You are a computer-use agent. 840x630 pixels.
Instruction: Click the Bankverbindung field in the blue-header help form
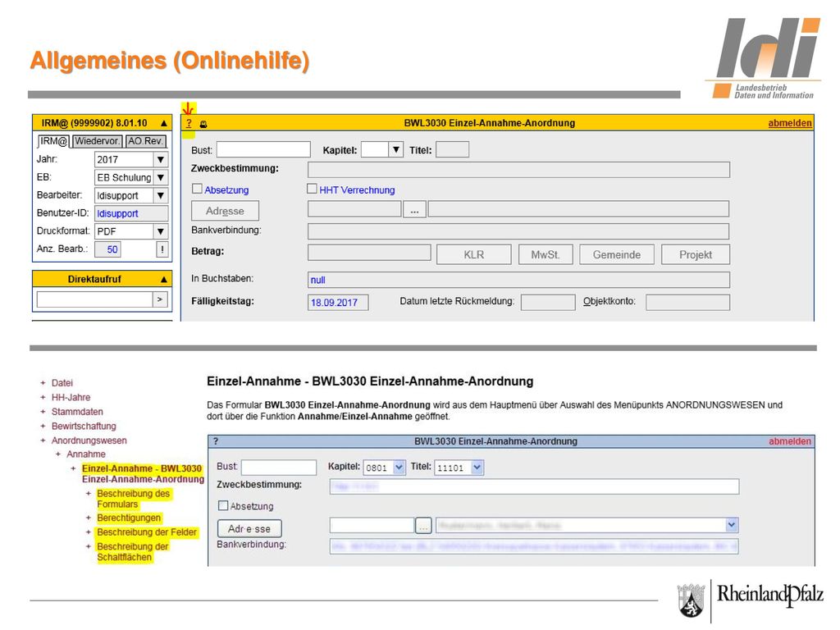click(534, 546)
